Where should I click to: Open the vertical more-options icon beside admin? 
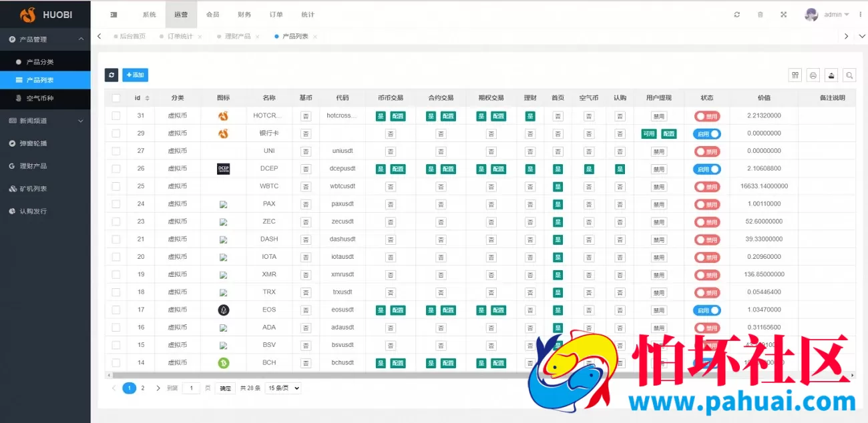[860, 15]
